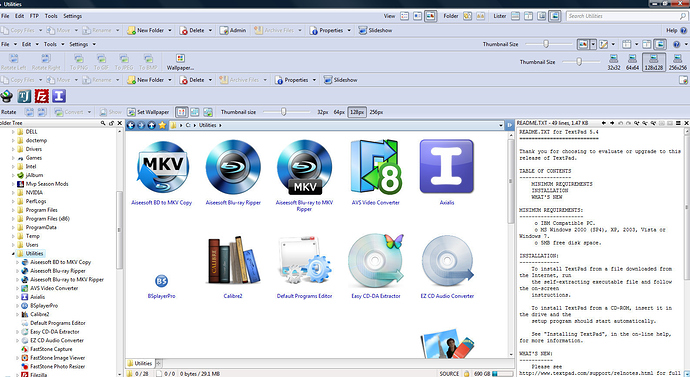The width and height of the screenshot is (690, 377).
Task: Close the Folder Tree panel
Action: click(120, 123)
